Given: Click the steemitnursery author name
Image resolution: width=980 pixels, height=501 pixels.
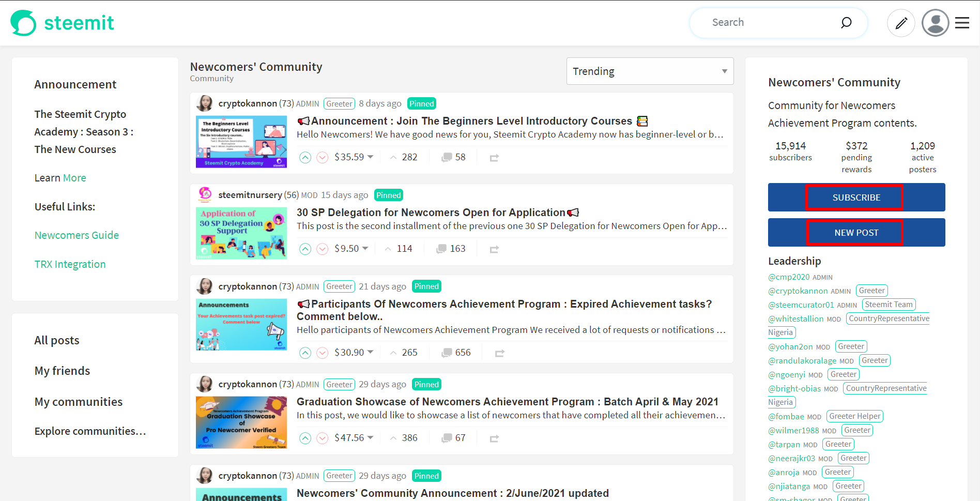Looking at the screenshot, I should [x=250, y=195].
